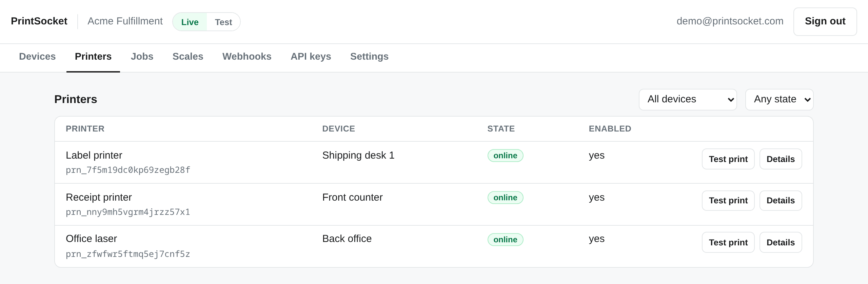Click the Sign out button
This screenshot has height=284, width=868.
pos(825,21)
